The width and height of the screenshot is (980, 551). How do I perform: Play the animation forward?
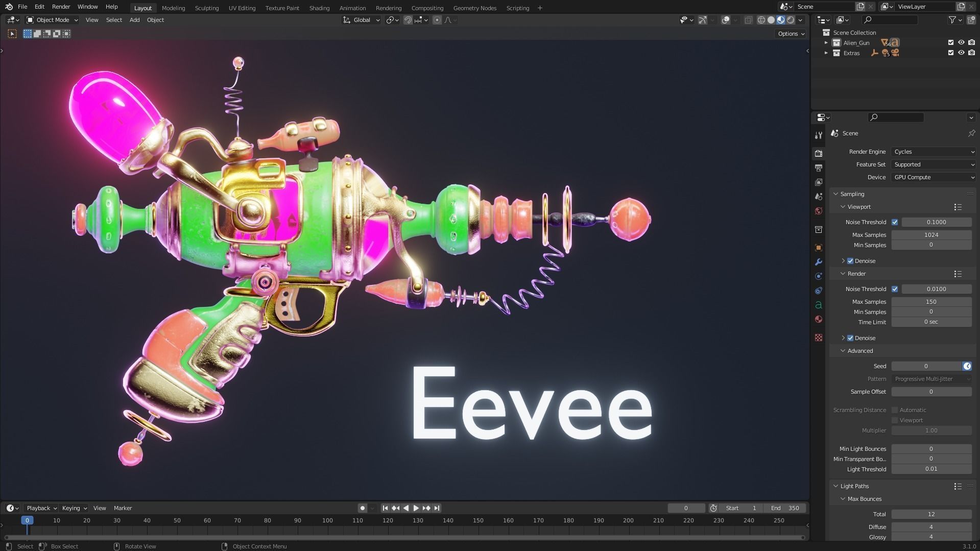[x=416, y=508]
